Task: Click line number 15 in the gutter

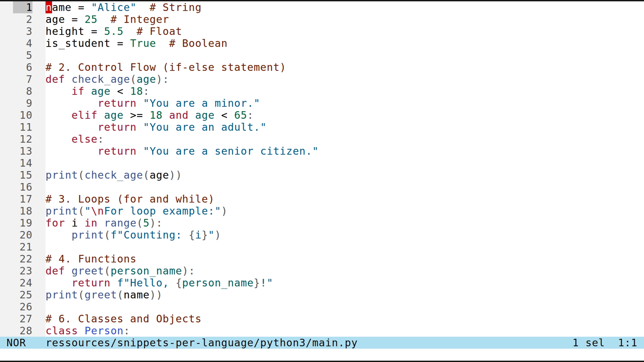Action: (26, 175)
